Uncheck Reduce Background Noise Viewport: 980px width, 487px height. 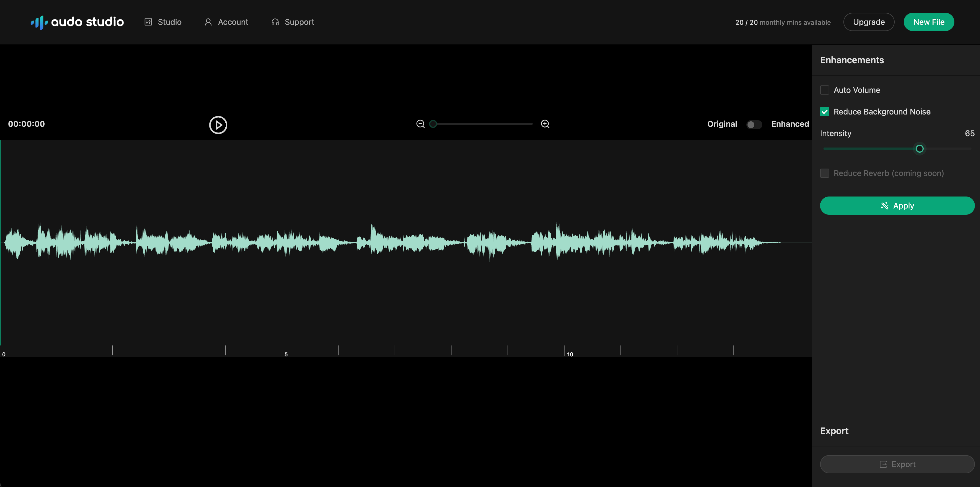(824, 112)
